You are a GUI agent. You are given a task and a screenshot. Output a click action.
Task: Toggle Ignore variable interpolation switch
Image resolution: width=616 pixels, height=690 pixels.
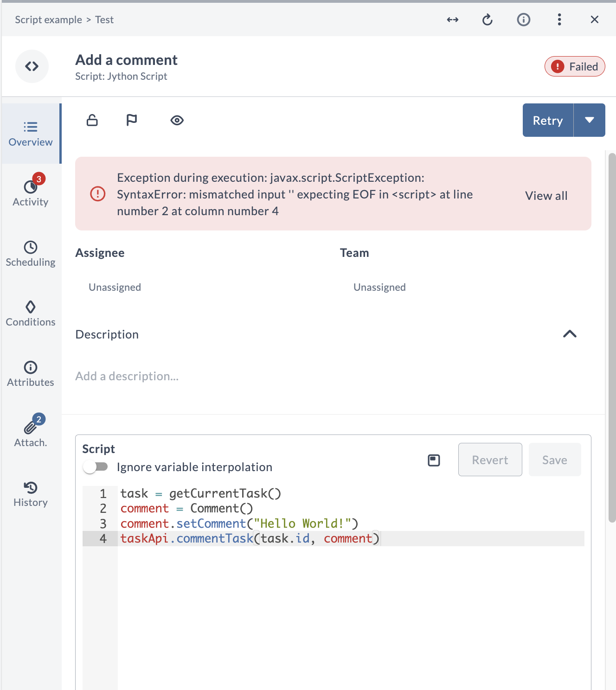95,466
